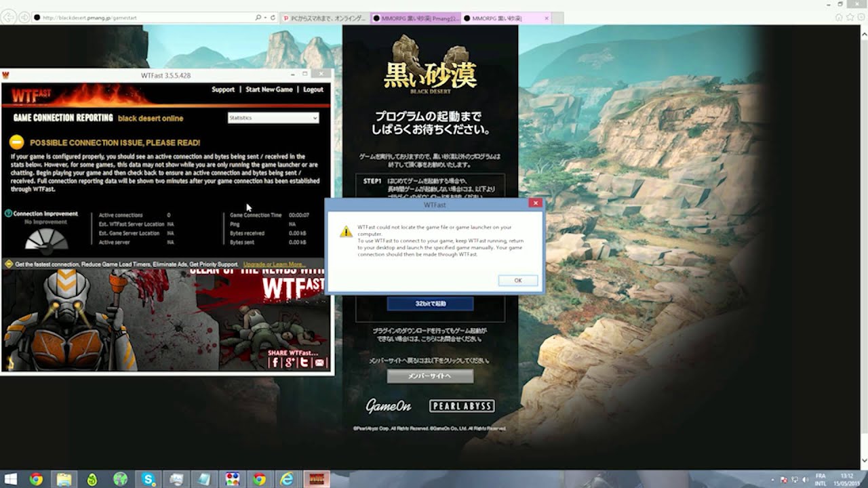This screenshot has width=868, height=488.
Task: Close the WTFast warning dialog
Action: point(535,203)
